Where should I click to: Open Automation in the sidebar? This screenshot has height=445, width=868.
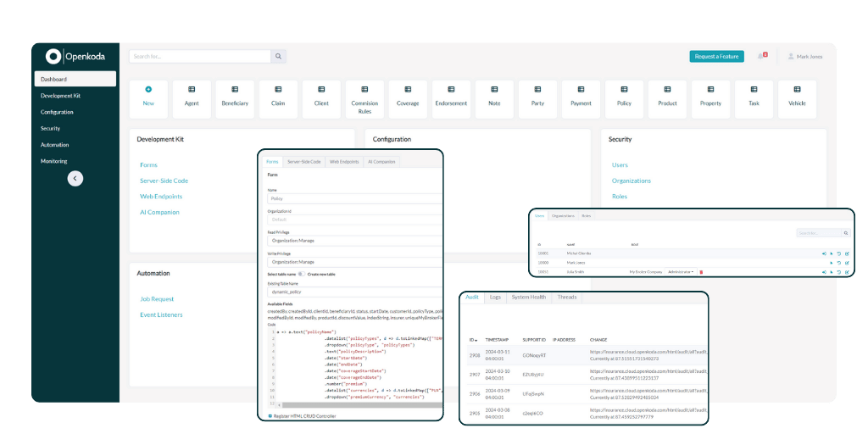pos(55,145)
